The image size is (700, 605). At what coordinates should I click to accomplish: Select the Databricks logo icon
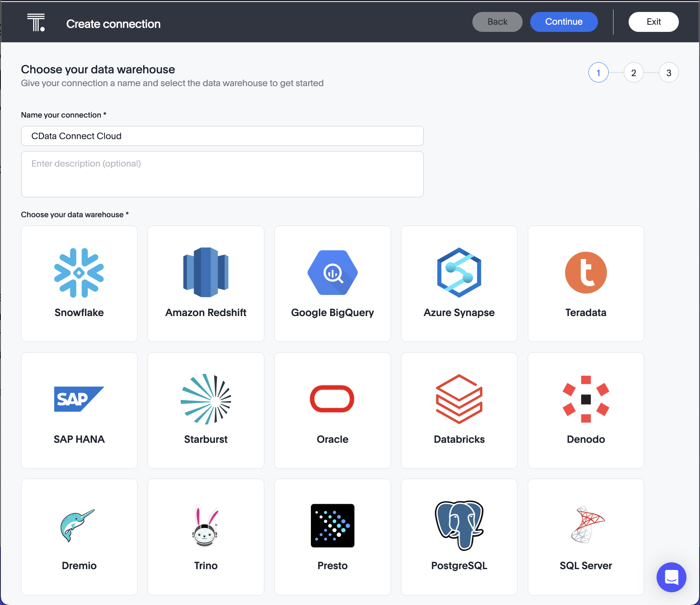(x=459, y=399)
